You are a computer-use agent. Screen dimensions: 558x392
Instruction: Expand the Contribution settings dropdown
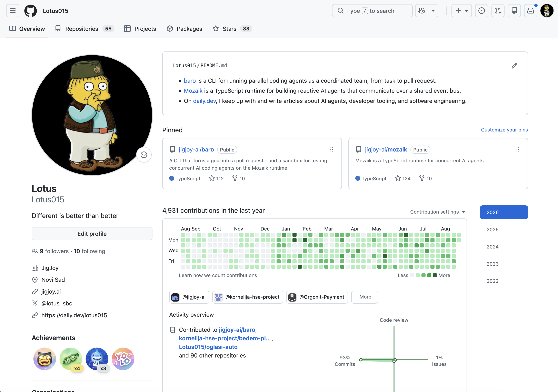[x=438, y=212]
